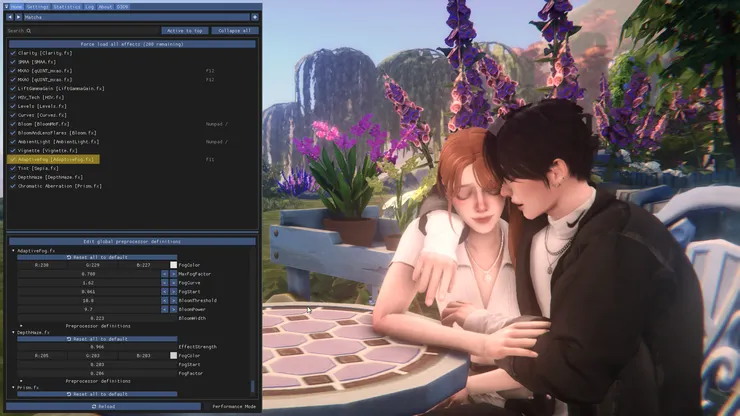Viewport: 740px width, 416px height.
Task: Edit global preprocessor definitions button
Action: tap(132, 241)
